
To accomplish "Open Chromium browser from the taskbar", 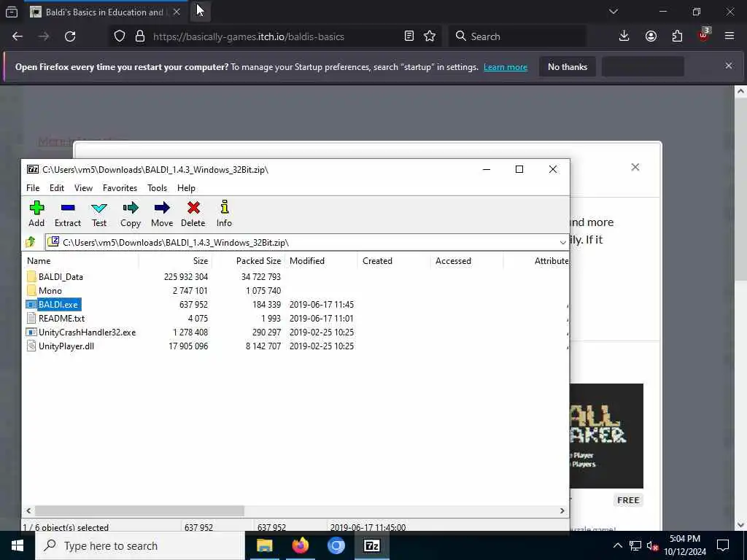I will click(x=336, y=545).
